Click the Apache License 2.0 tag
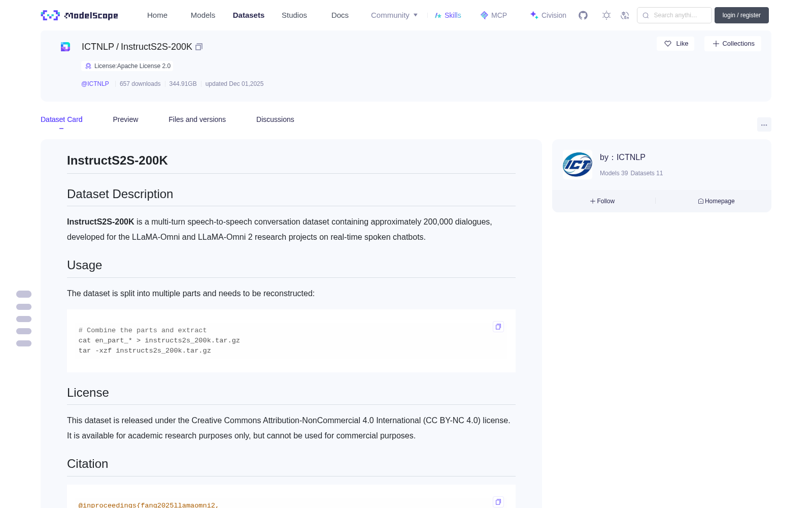The height and width of the screenshot is (508, 812). (x=127, y=66)
